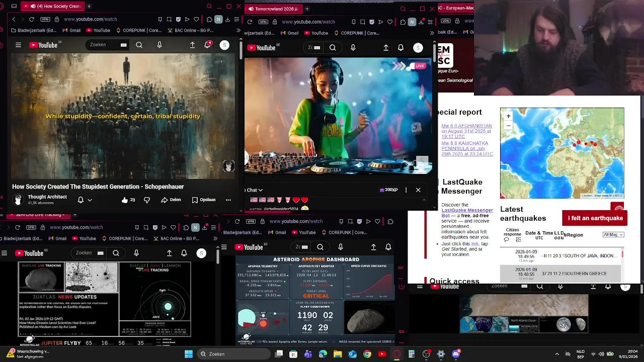Click search magnifier in Schopenhauer YouTube window

139,45
